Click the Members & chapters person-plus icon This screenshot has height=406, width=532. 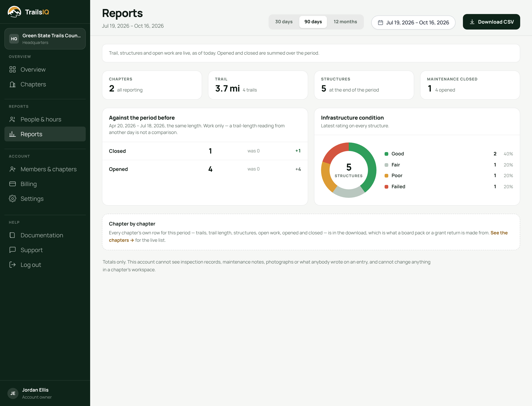tap(13, 169)
